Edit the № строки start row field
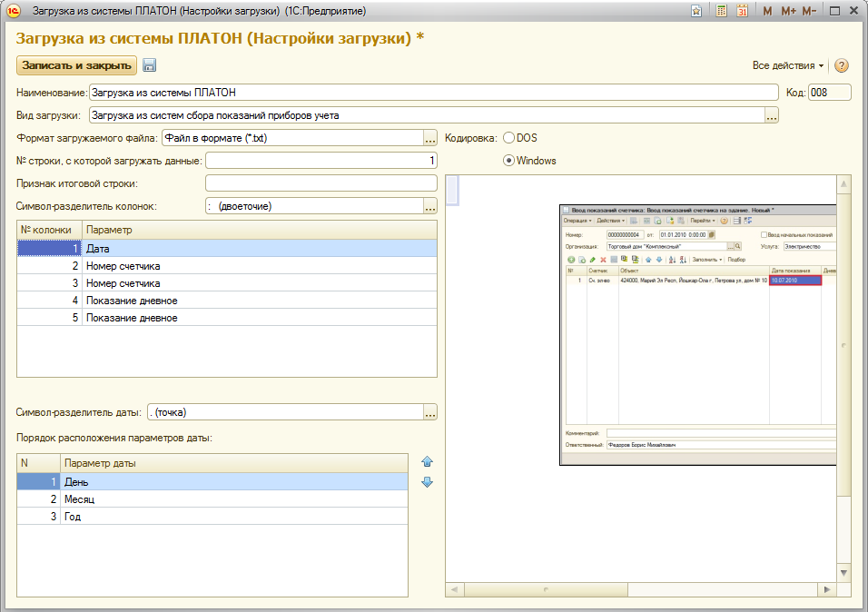 pos(321,161)
